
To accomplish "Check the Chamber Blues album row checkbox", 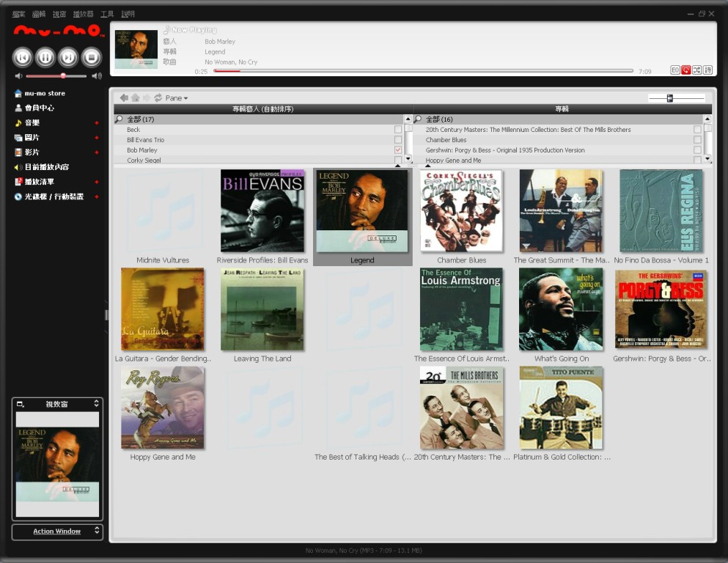I will [x=697, y=140].
